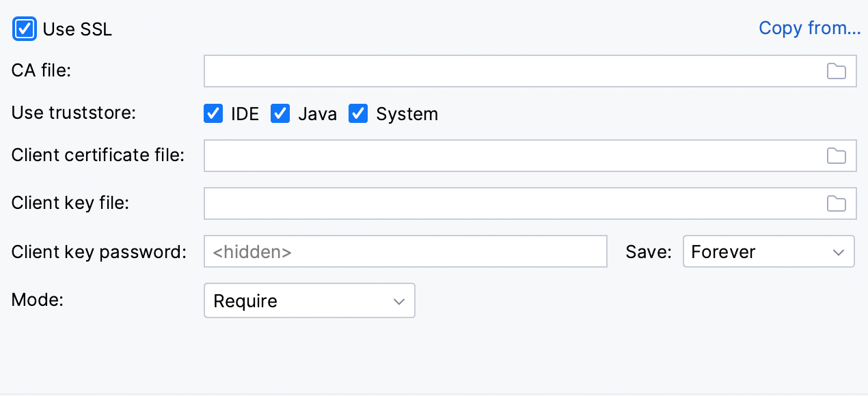Viewport: 868px width, 396px height.
Task: Place cursor in Client key file field
Action: [x=513, y=203]
